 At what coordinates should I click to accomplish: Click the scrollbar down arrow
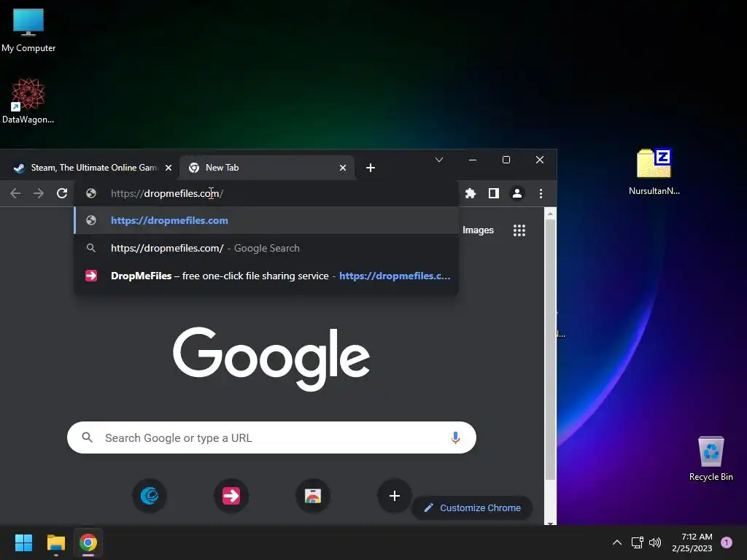550,522
